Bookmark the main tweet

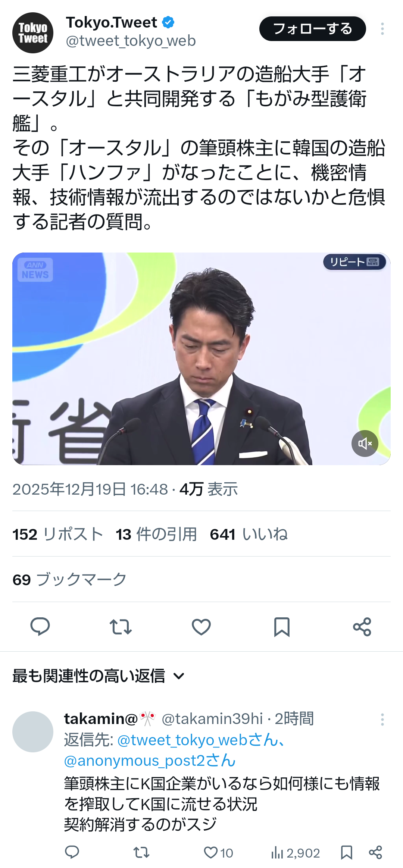(x=282, y=627)
